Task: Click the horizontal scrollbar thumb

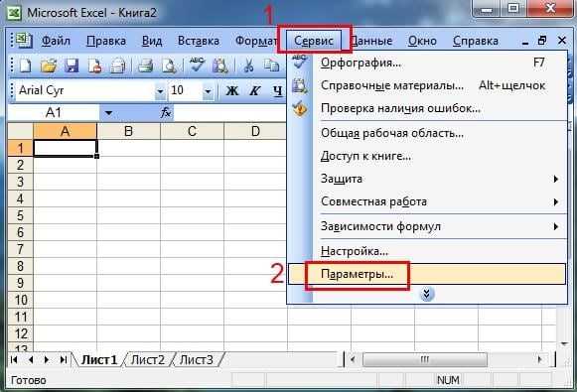Action: [x=425, y=359]
